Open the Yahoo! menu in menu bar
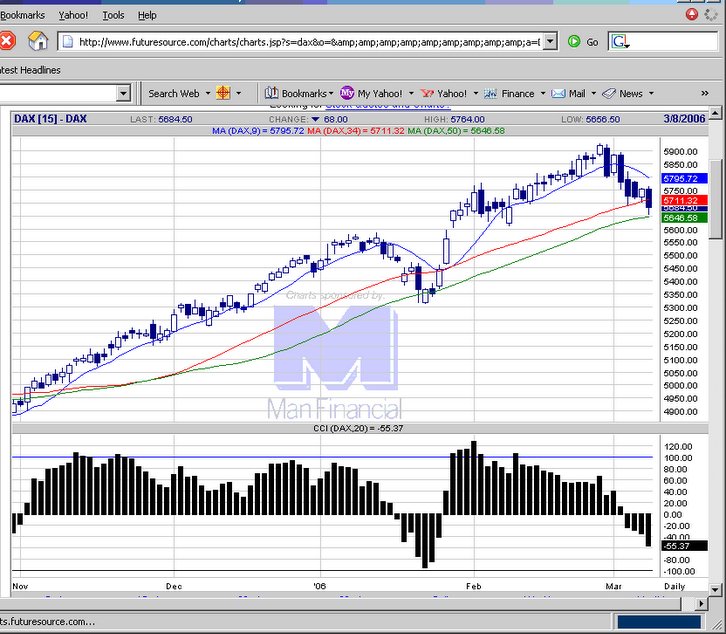The image size is (726, 634). (x=73, y=15)
